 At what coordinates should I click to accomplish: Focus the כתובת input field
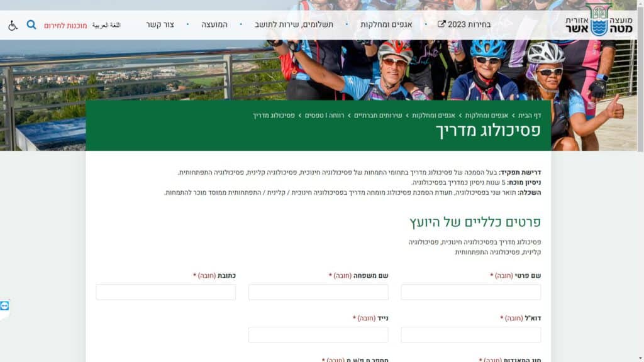(166, 292)
